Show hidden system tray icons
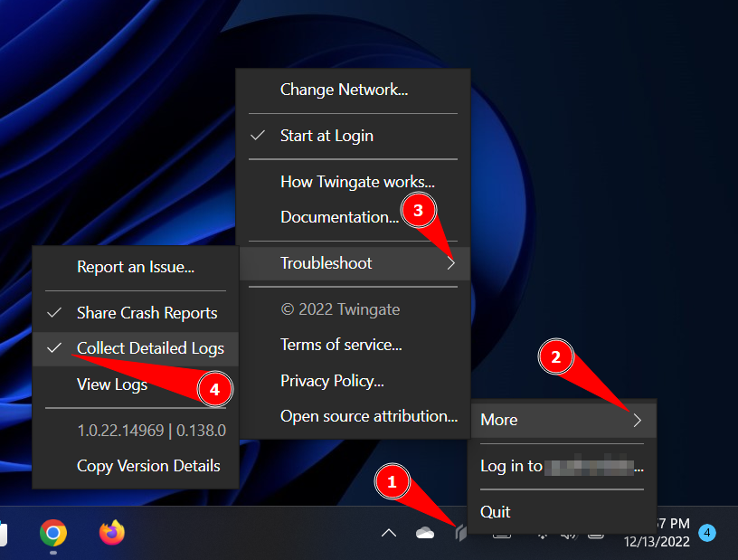 coord(389,534)
